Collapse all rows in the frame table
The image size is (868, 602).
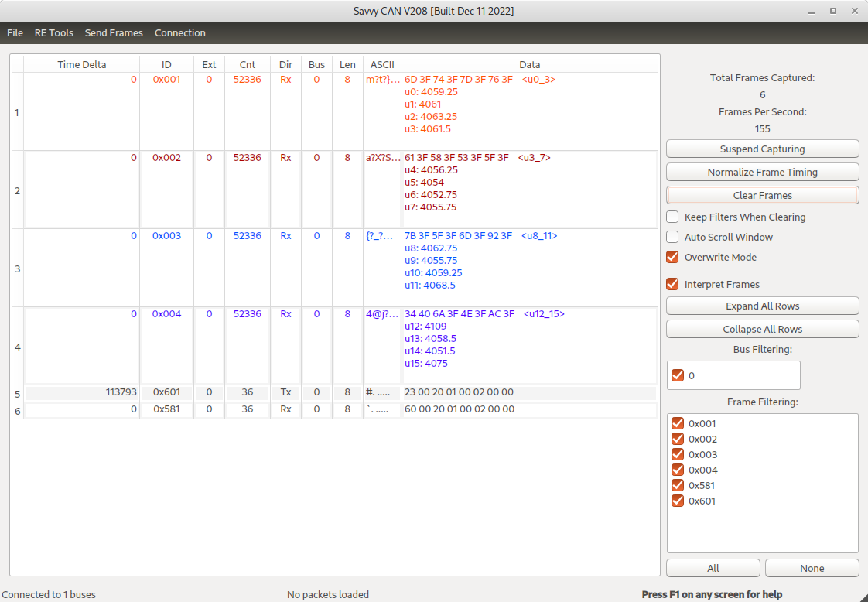[762, 329]
